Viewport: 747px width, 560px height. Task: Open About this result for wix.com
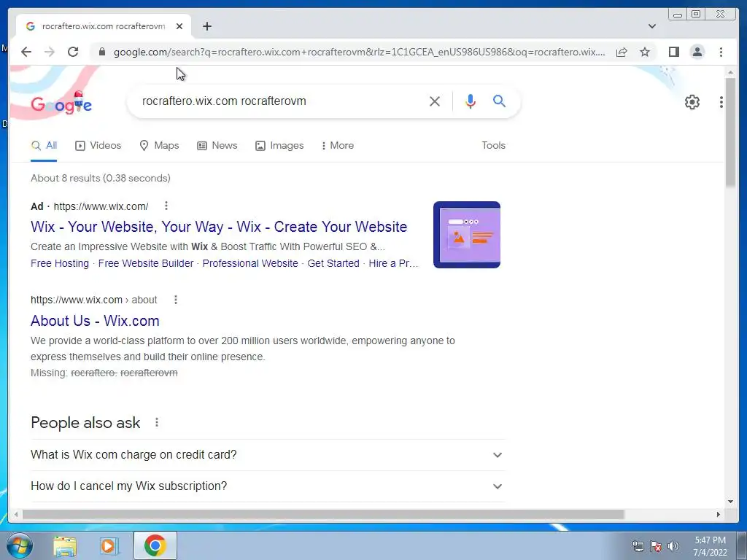[x=175, y=300]
